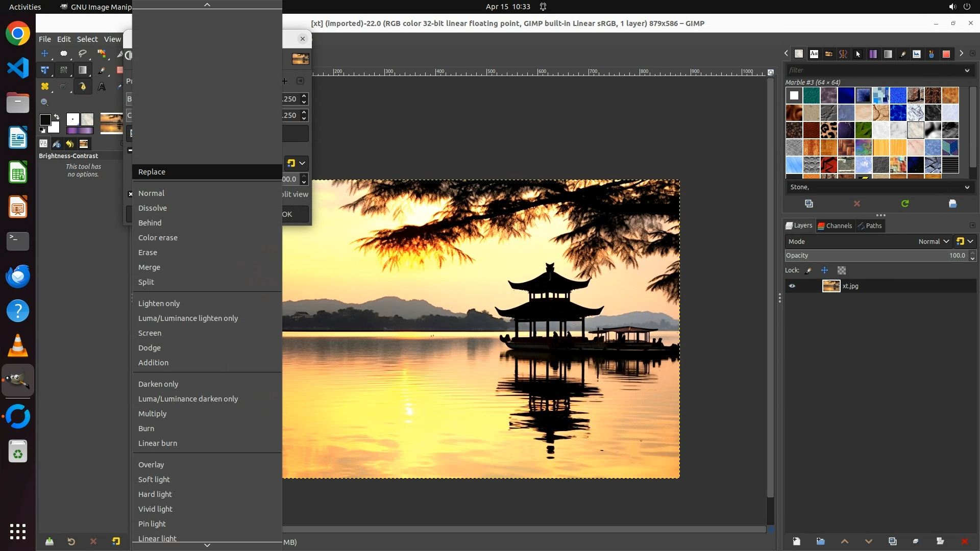The width and height of the screenshot is (980, 551).
Task: Hide the xt.jpg layer visibility eye
Action: 792,286
